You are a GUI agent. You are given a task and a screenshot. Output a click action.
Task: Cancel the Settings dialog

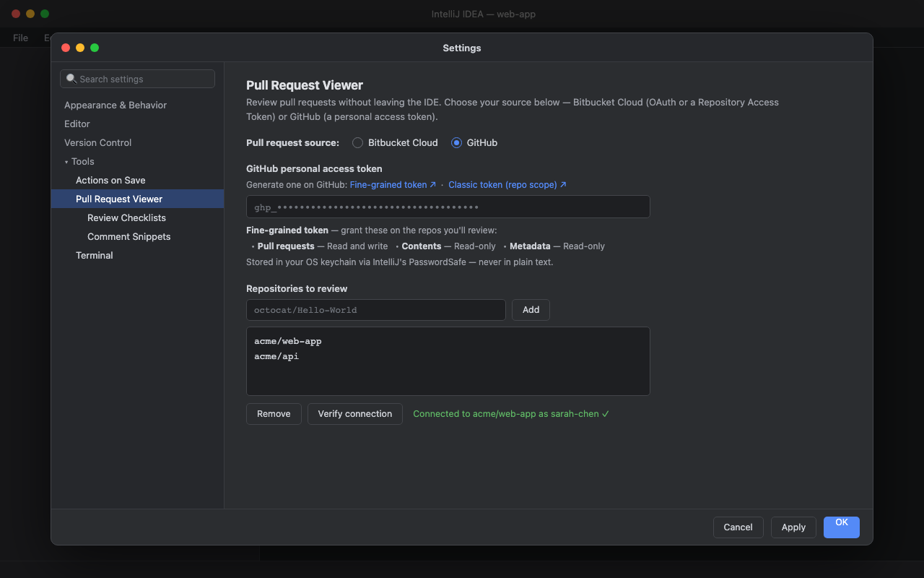point(738,527)
